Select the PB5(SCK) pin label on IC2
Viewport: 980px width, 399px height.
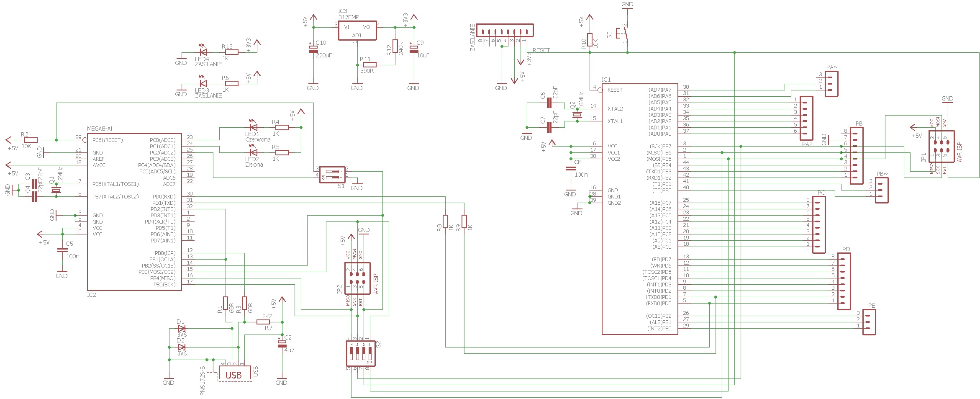(x=164, y=285)
